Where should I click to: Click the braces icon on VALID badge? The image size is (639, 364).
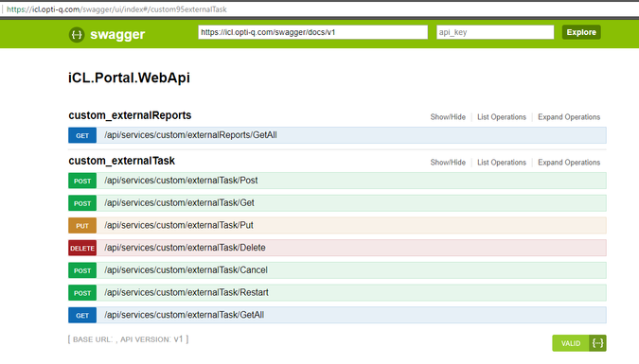(x=598, y=343)
